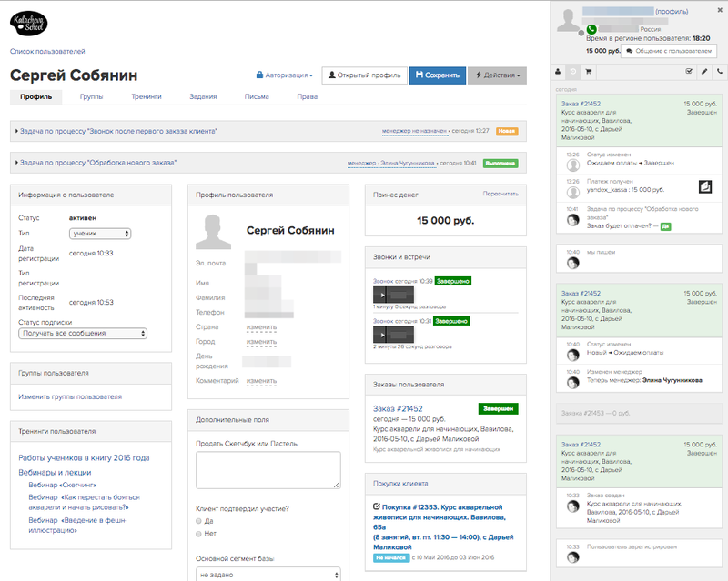Switch to the Тренинги tab
The image size is (728, 581).
click(x=147, y=96)
